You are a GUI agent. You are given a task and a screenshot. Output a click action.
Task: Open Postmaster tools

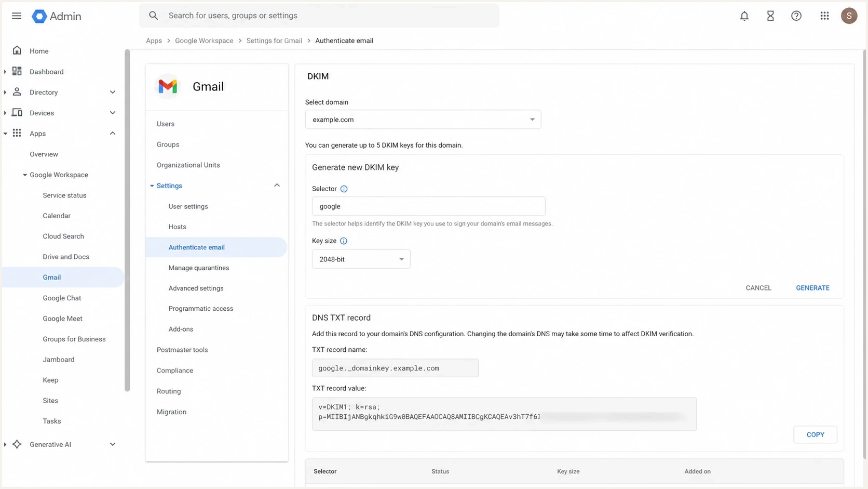182,350
